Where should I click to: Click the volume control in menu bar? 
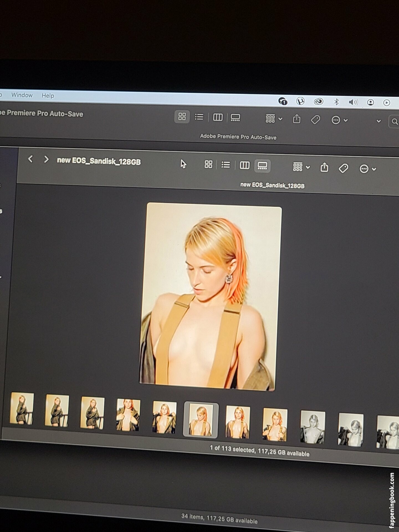click(353, 102)
